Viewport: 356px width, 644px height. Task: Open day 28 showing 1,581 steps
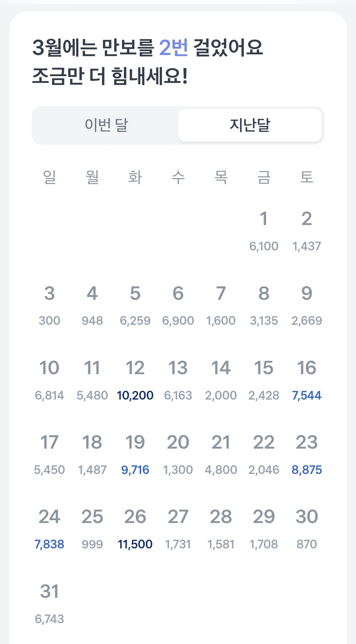[x=221, y=529]
